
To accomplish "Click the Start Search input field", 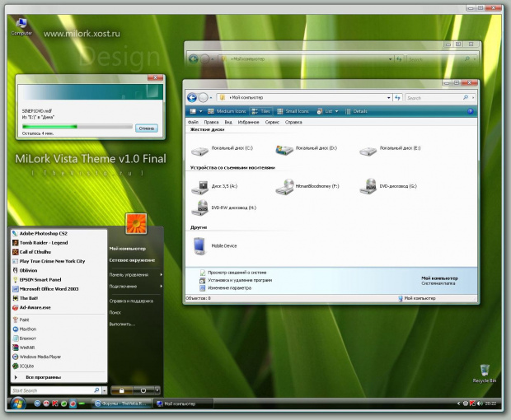I will click(x=56, y=390).
